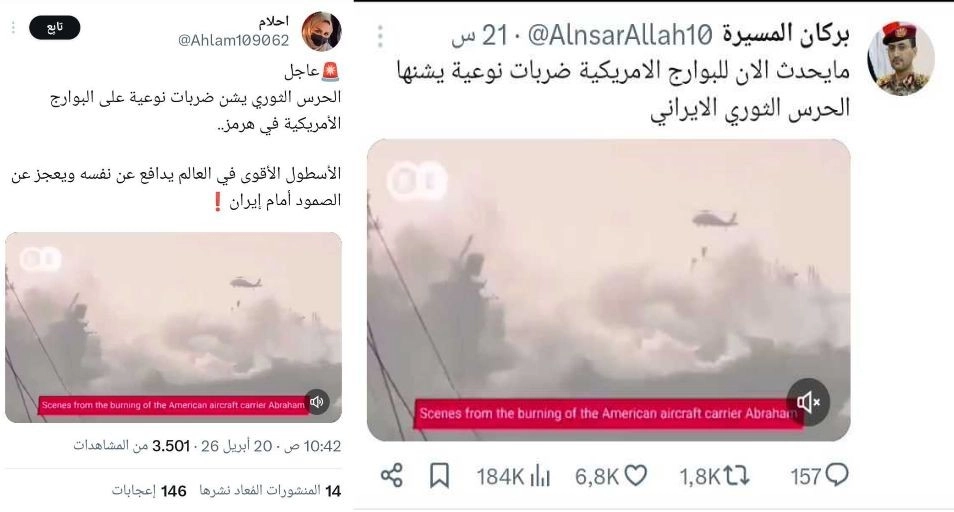The image size is (954, 512).
Task: Retweet the post with 1,8K reposts
Action: (736, 476)
